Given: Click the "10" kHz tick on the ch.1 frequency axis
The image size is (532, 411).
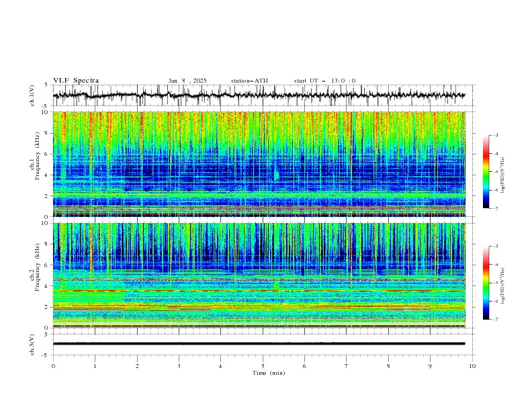Looking at the screenshot, I should click(46, 112).
